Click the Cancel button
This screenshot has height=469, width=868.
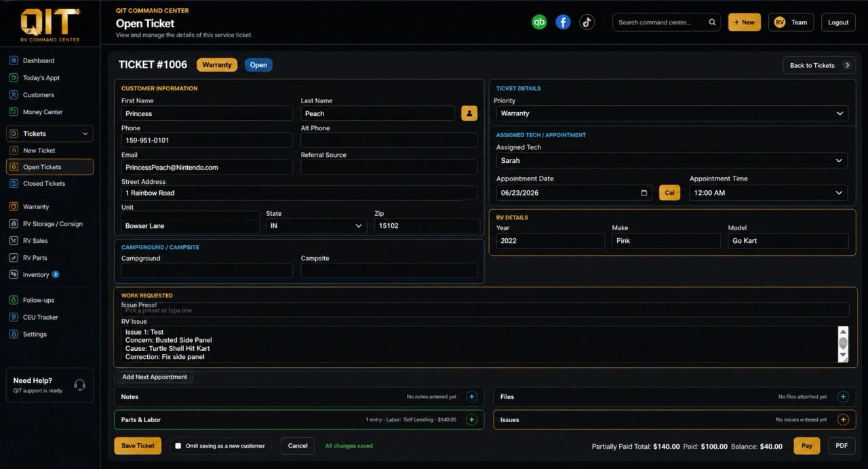pyautogui.click(x=298, y=446)
